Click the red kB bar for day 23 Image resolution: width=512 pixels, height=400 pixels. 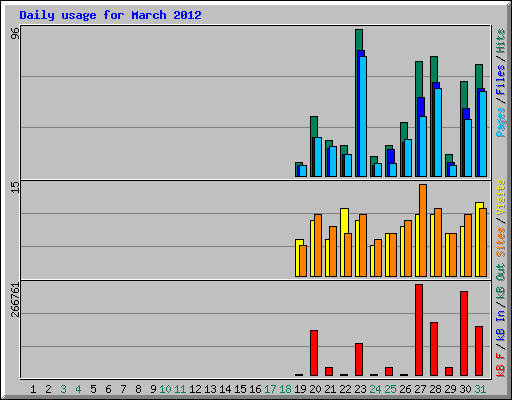click(359, 360)
